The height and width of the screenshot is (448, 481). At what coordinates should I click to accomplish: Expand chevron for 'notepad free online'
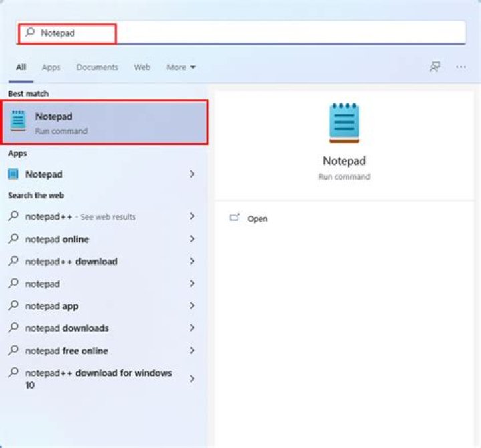point(192,350)
